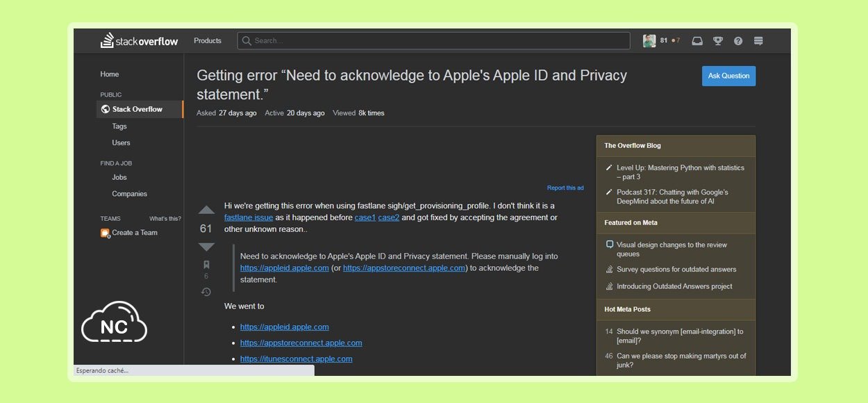This screenshot has width=868, height=403.
Task: Open appleid.apple.com link in the quote block
Action: point(285,268)
